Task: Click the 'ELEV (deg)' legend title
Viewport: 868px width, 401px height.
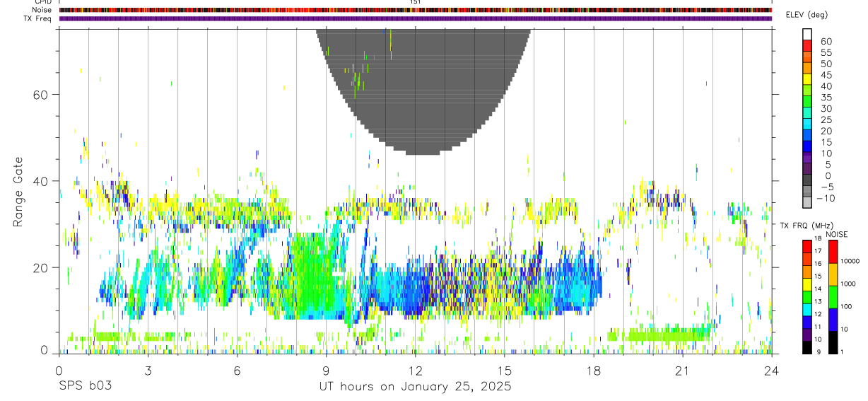Action: 807,15
